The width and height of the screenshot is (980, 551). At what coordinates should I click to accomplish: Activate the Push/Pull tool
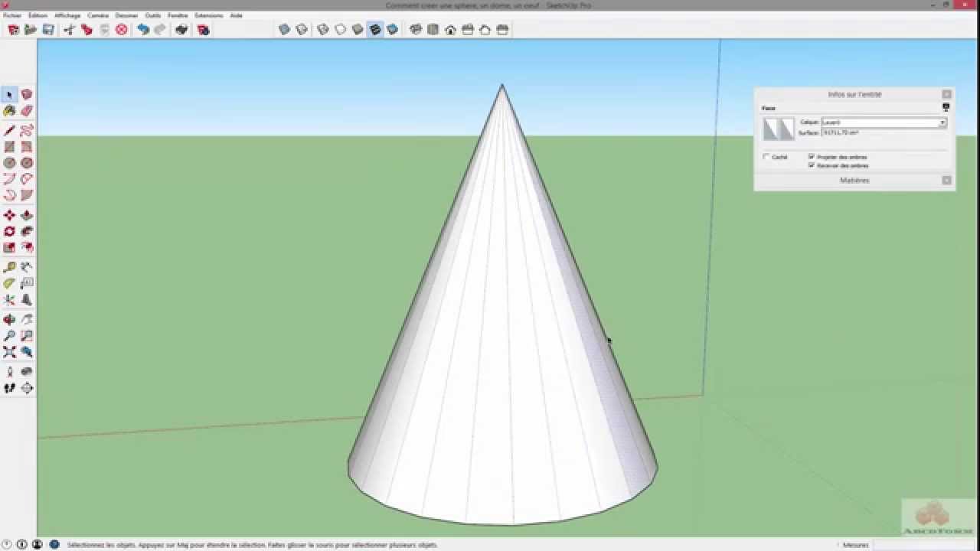[27, 216]
